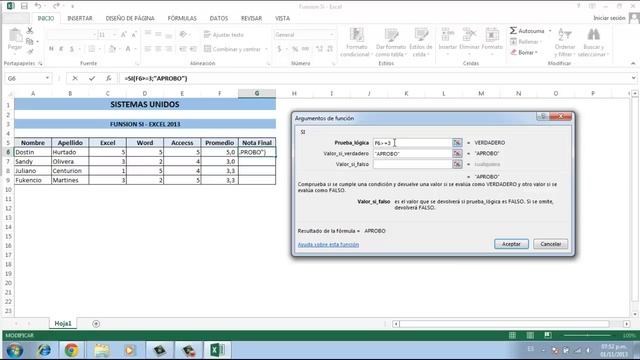The width and height of the screenshot is (640, 360).
Task: Click the Cut scissors icon
Action: [30, 31]
